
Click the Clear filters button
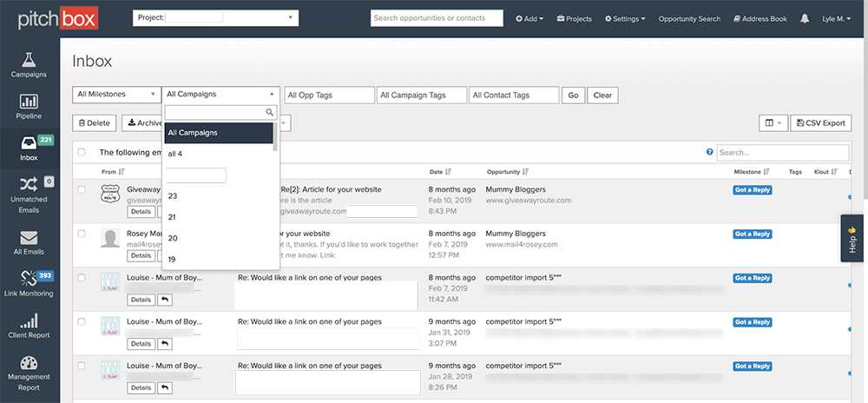[x=602, y=96]
